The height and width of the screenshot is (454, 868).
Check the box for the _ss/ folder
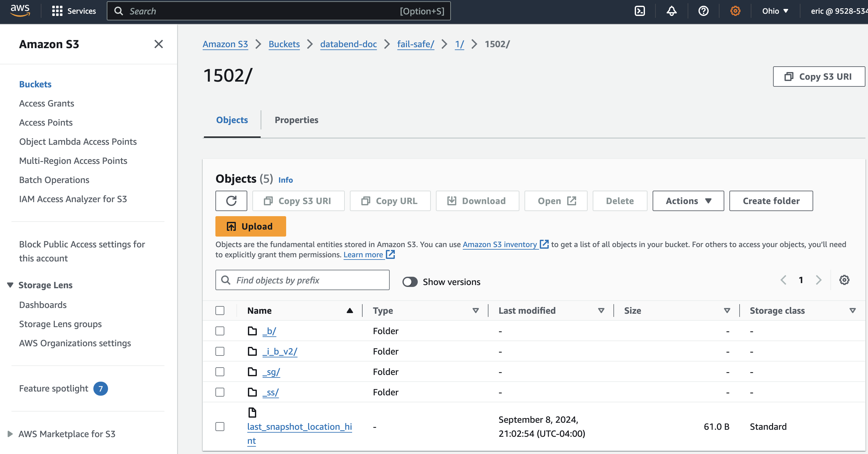220,392
